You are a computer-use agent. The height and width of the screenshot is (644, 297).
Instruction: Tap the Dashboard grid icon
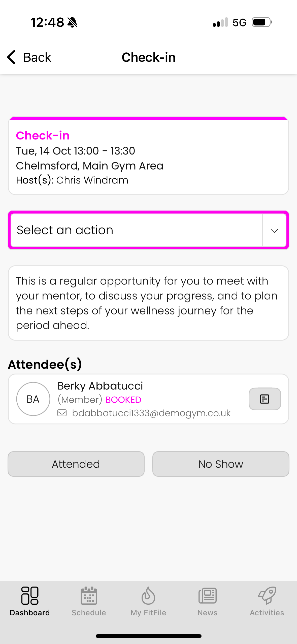tap(30, 596)
